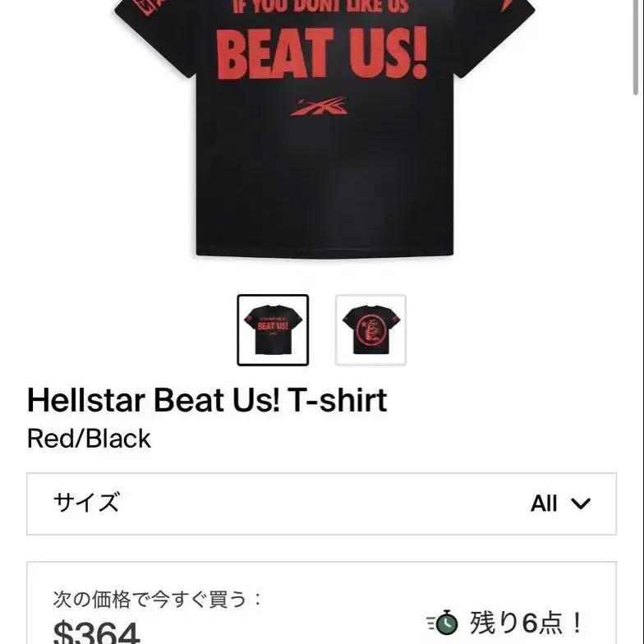
Task: Click the $364 buy-now price
Action: (97, 632)
